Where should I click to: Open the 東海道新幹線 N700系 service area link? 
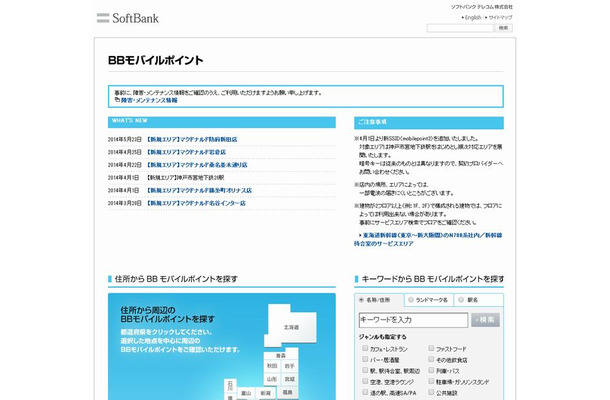click(428, 239)
